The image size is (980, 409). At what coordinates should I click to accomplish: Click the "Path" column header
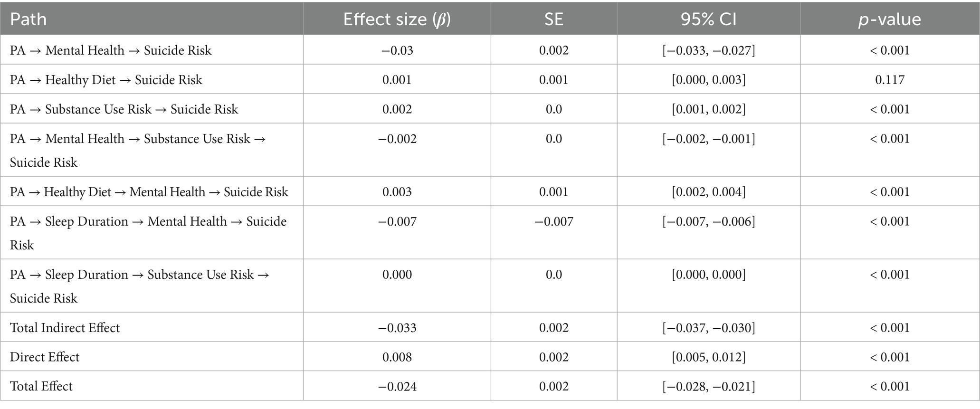tap(29, 19)
